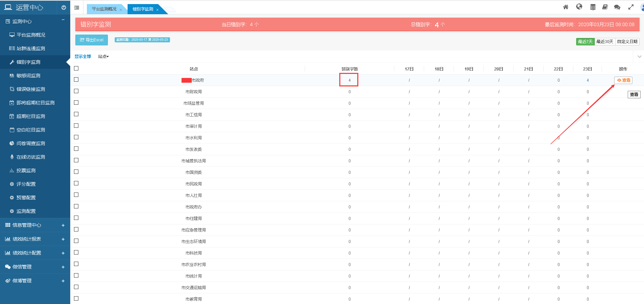
Task: Select the 最近30天 date range option
Action: [605, 42]
